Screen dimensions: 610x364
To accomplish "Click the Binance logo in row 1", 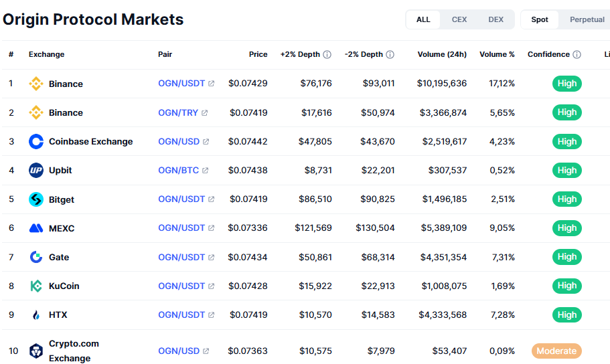I will tap(36, 84).
